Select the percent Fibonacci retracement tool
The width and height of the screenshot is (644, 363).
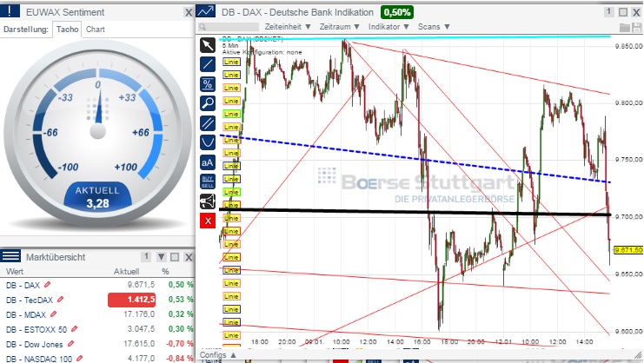tap(208, 84)
